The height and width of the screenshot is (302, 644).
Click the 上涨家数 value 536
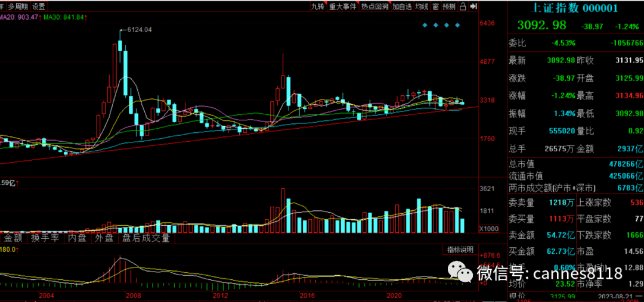(636, 203)
